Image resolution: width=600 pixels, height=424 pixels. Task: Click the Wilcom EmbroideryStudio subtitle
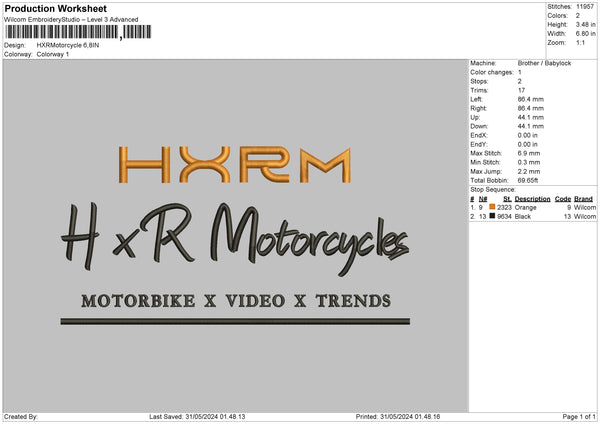coord(71,20)
